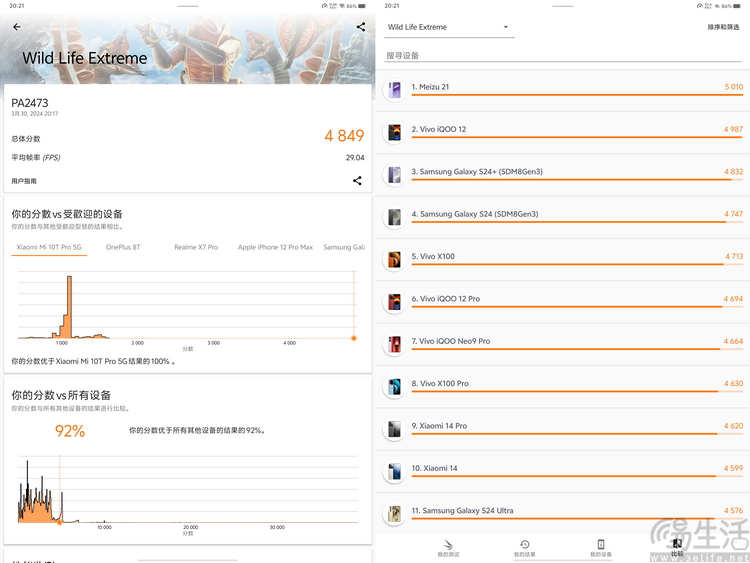Tap battery indicator in right status bar
The width and height of the screenshot is (750, 563).
tap(737, 6)
